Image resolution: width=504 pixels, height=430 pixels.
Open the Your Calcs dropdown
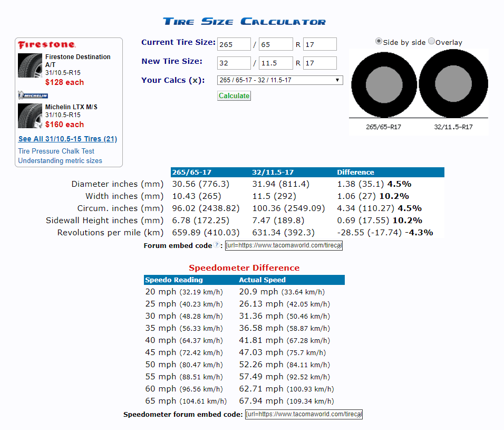pos(280,80)
